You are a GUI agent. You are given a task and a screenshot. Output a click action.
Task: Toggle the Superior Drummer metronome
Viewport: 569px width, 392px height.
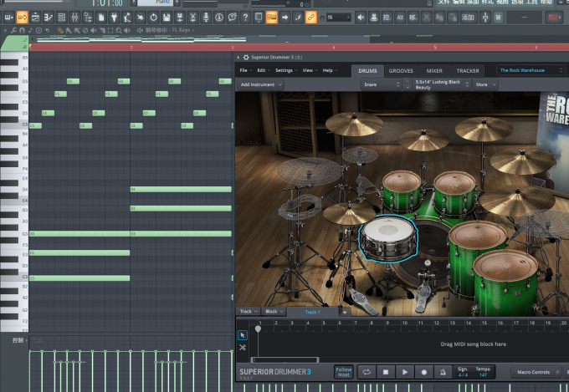click(443, 372)
